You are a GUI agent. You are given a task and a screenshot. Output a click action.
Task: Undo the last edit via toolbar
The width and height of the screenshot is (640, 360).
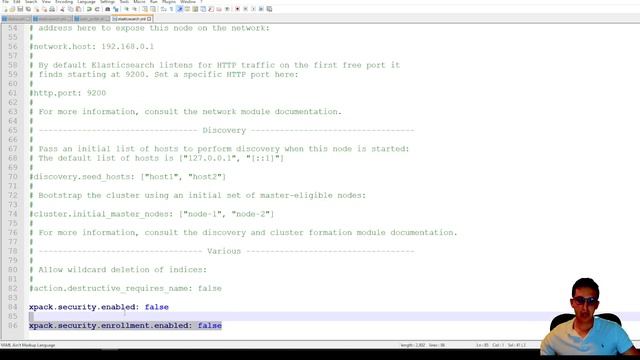click(89, 9)
